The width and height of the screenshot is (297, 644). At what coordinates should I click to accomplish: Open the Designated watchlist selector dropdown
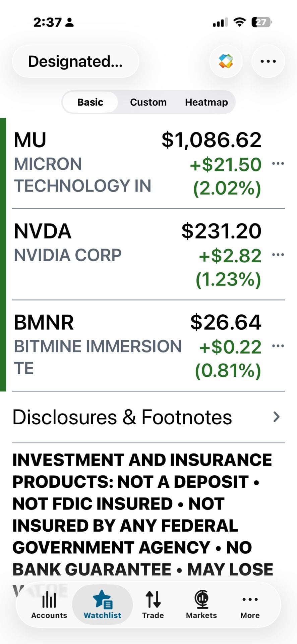click(75, 61)
